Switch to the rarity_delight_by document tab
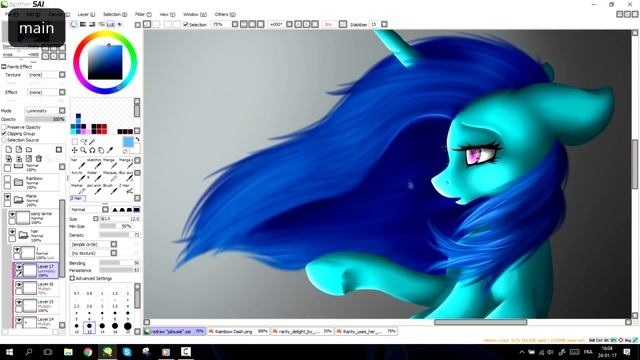 (x=302, y=331)
